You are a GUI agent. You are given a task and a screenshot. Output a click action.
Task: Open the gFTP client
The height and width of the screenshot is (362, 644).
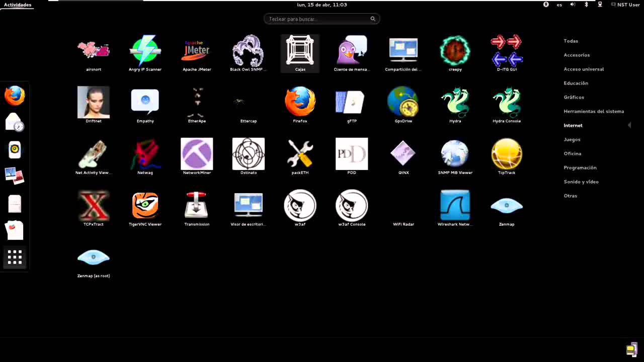click(352, 105)
